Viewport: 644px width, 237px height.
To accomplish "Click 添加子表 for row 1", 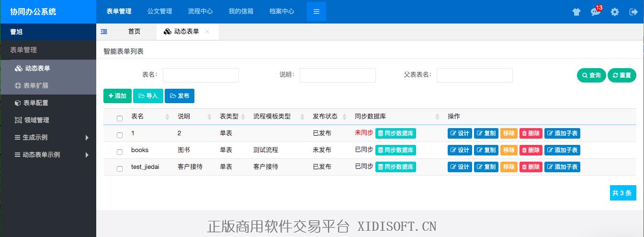I will coord(562,133).
